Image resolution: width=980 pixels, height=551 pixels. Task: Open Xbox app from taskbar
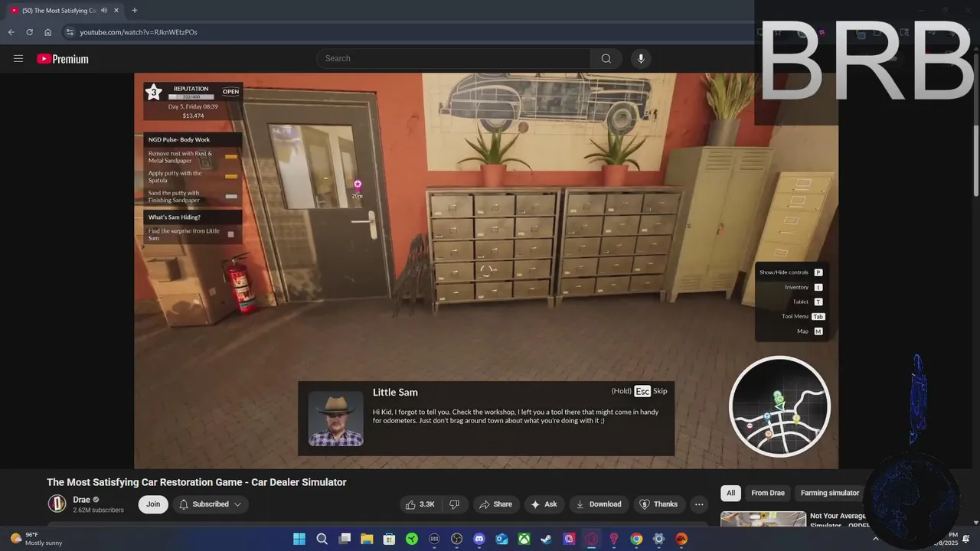click(524, 539)
